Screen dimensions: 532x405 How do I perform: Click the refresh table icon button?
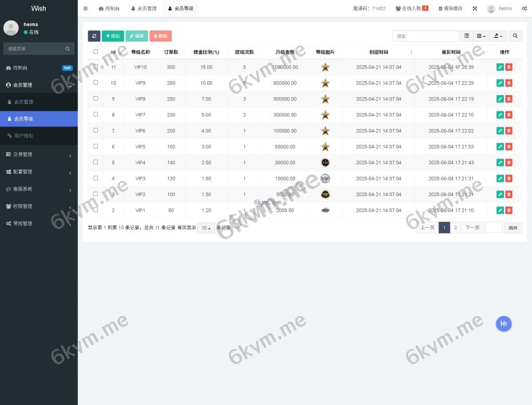(x=94, y=36)
